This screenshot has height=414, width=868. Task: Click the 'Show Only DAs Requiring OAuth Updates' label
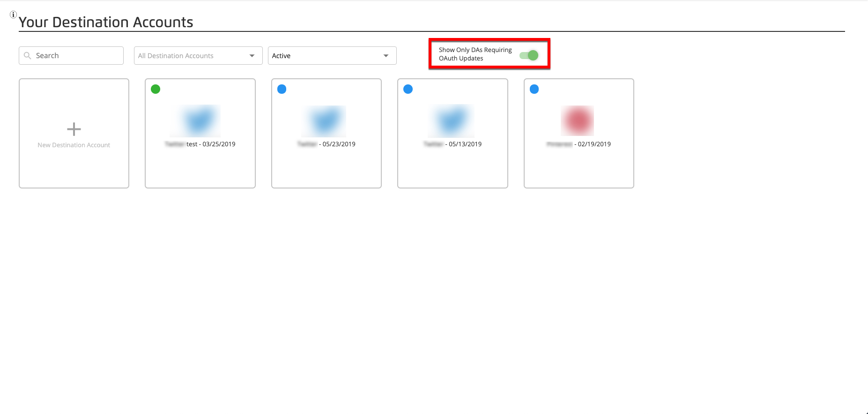(x=475, y=54)
